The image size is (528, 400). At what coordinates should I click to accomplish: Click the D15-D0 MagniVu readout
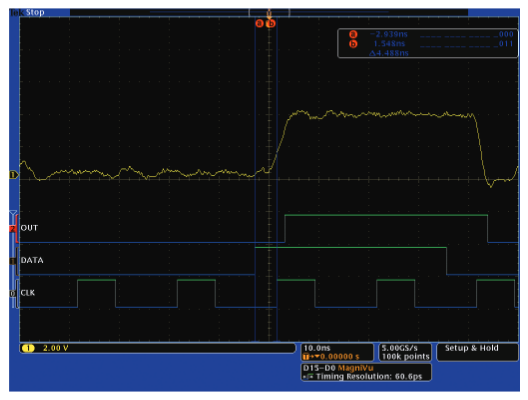(338, 368)
